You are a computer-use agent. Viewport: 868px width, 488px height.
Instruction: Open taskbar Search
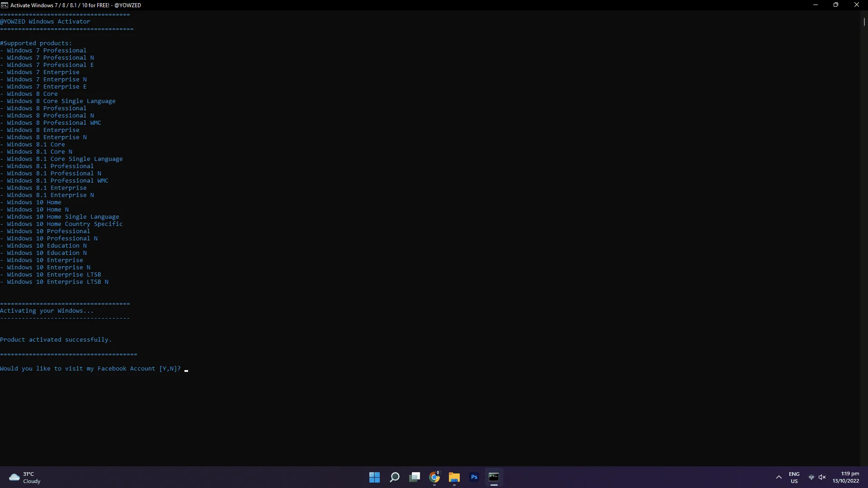pos(395,477)
